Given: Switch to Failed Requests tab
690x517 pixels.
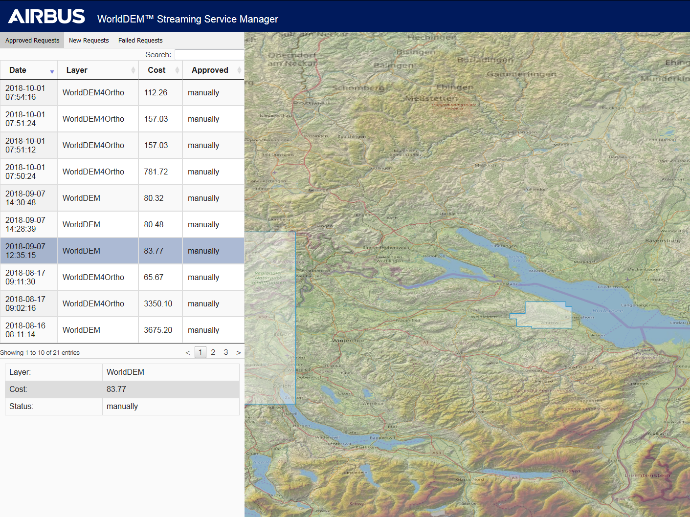Looking at the screenshot, I should (x=140, y=40).
